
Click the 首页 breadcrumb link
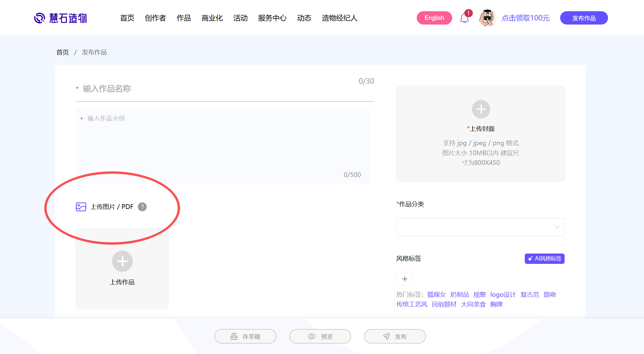coord(63,52)
